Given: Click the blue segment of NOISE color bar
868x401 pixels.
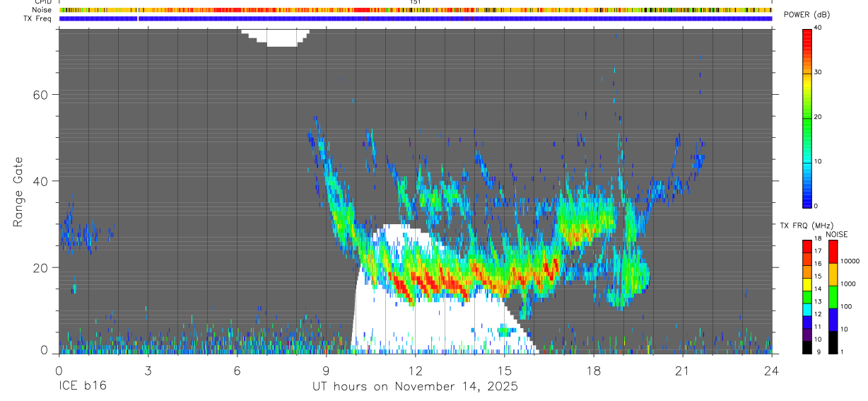Looking at the screenshot, I should 833,320.
